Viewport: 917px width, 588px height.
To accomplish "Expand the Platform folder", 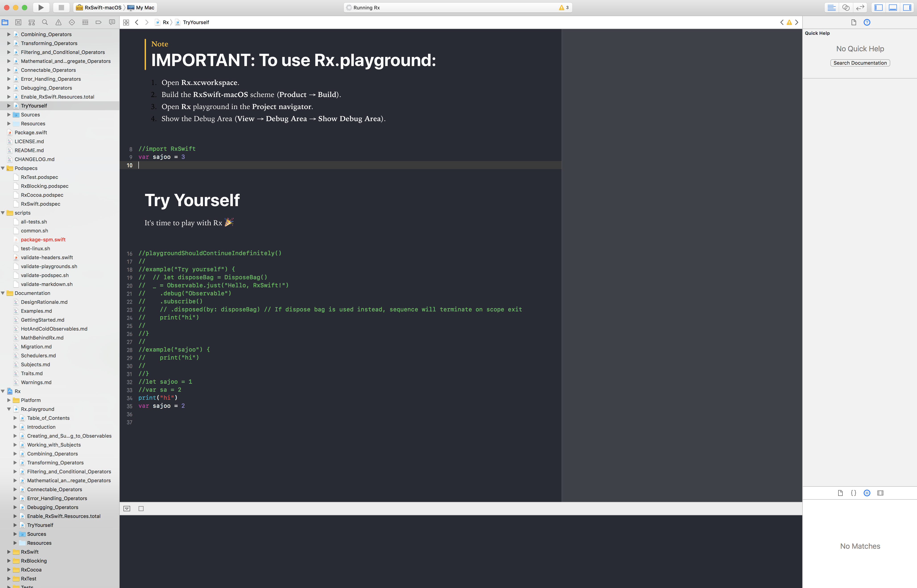I will (9, 400).
